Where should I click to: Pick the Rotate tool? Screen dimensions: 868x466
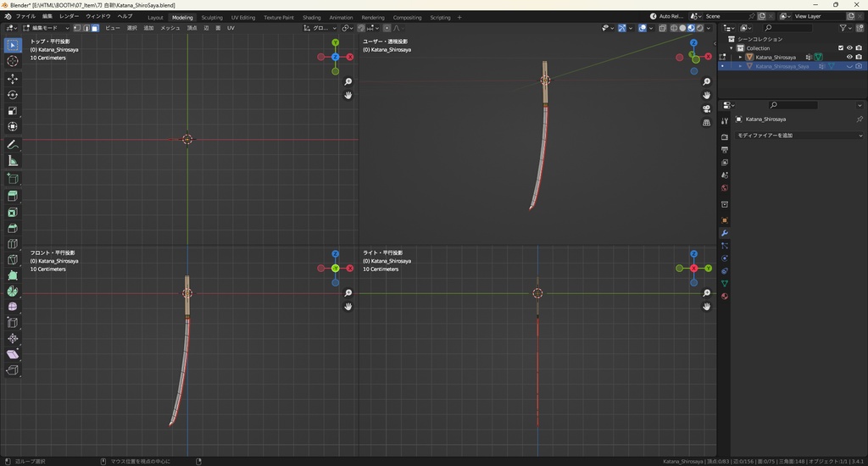pos(13,95)
